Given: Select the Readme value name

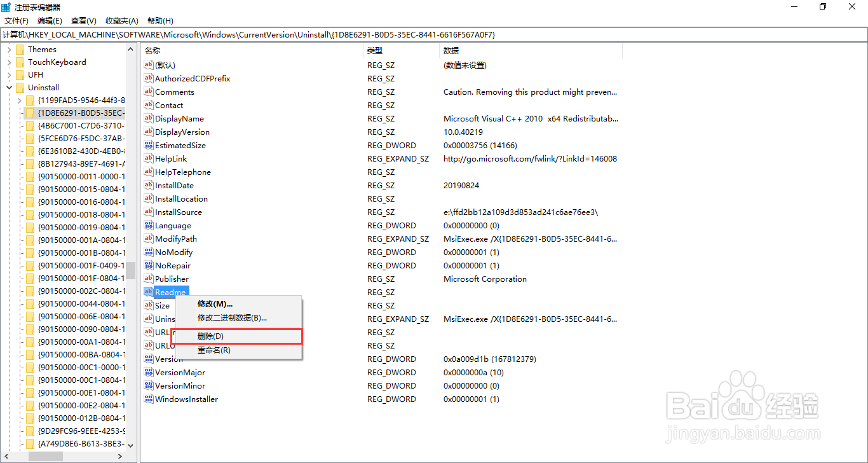Looking at the screenshot, I should tap(171, 292).
